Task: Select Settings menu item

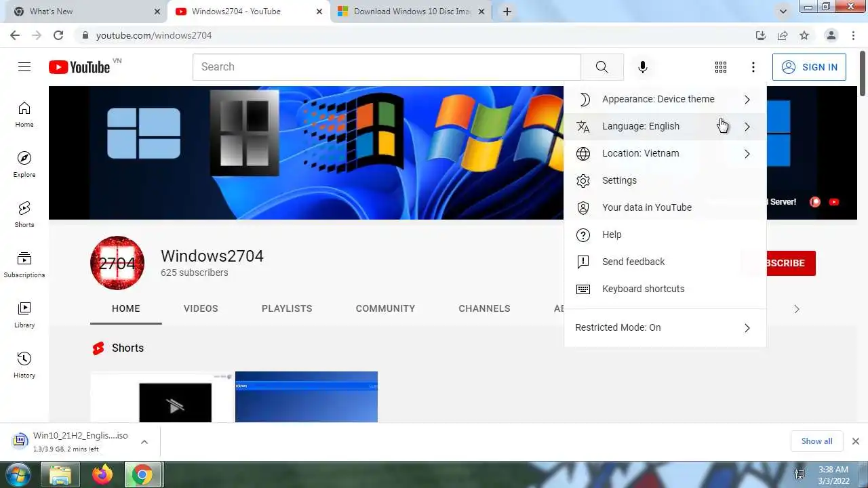Action: [665, 180]
